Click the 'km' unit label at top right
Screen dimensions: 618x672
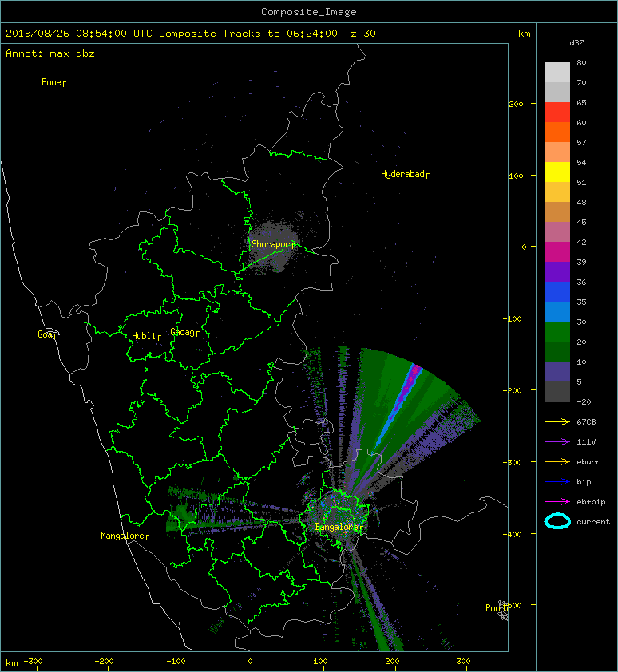click(524, 34)
